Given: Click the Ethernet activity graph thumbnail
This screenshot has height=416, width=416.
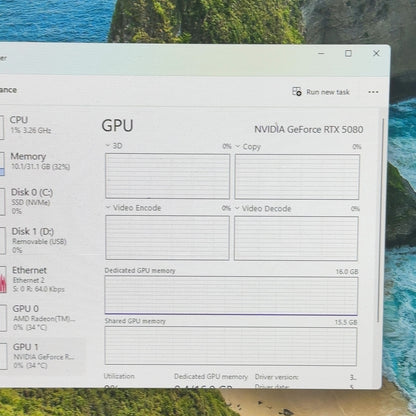Looking at the screenshot, I should [3, 280].
